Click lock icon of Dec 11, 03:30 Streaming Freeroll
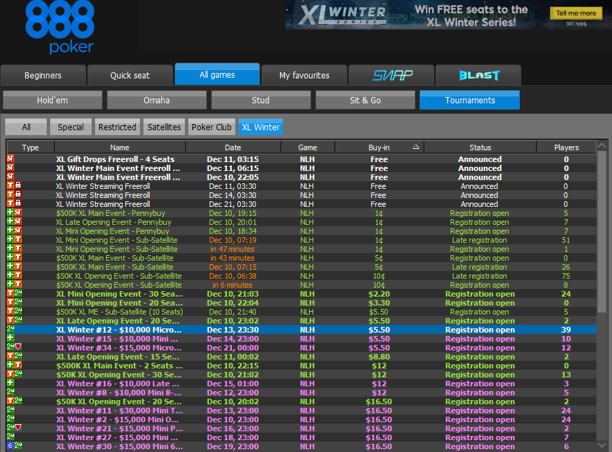The height and width of the screenshot is (452, 612). click(x=18, y=186)
